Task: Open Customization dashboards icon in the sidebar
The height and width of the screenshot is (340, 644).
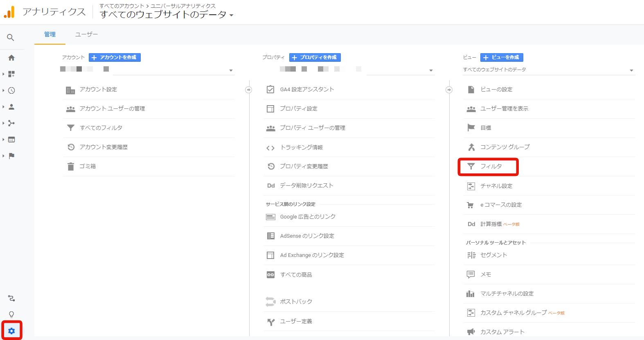Action: tap(11, 74)
